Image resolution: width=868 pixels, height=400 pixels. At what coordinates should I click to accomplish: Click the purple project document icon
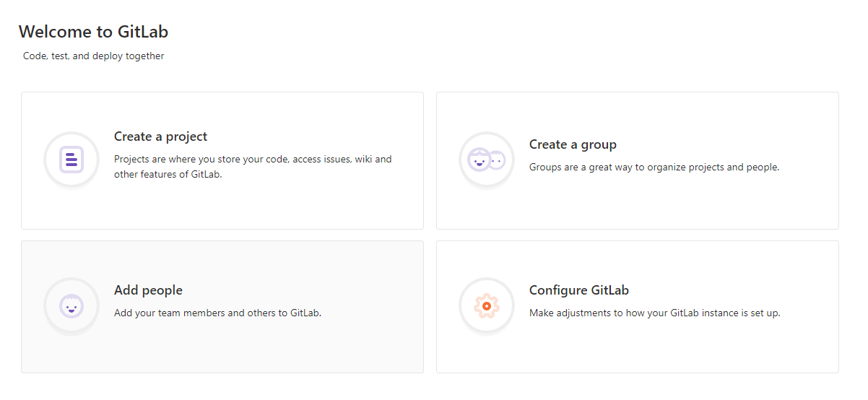click(x=71, y=160)
